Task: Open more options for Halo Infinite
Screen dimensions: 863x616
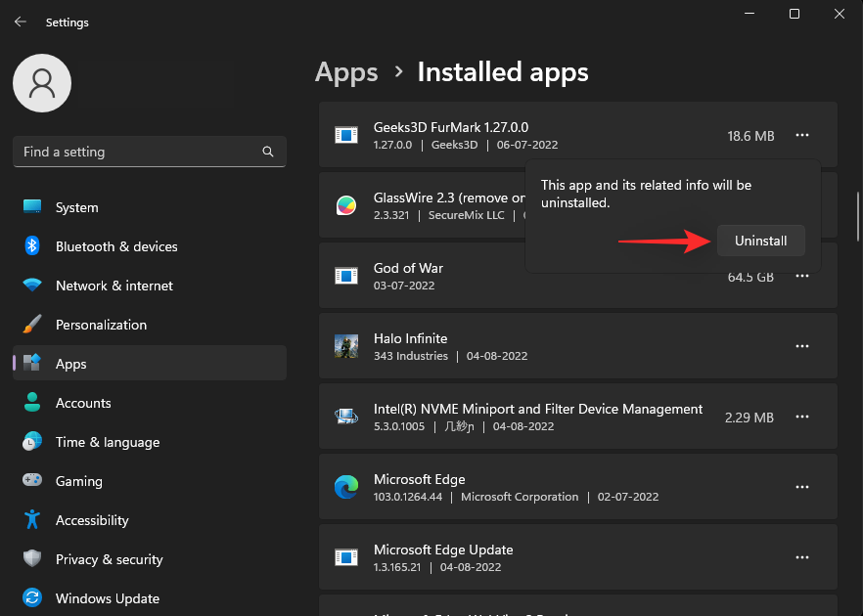Action: [802, 346]
